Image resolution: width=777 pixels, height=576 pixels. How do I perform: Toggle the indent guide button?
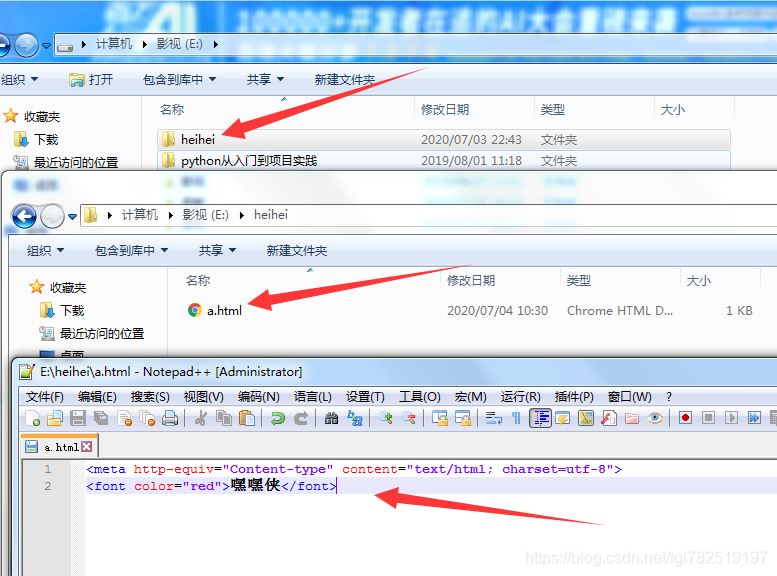point(540,418)
